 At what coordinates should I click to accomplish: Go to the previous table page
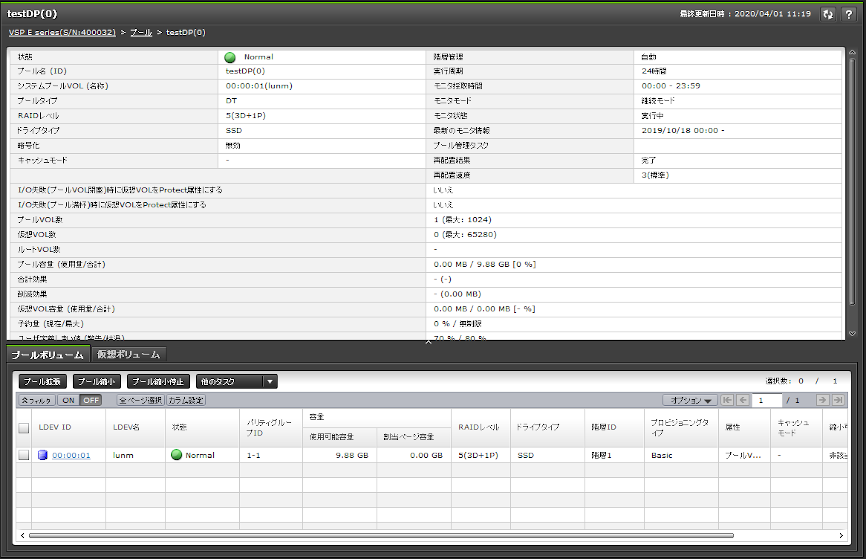pos(742,400)
